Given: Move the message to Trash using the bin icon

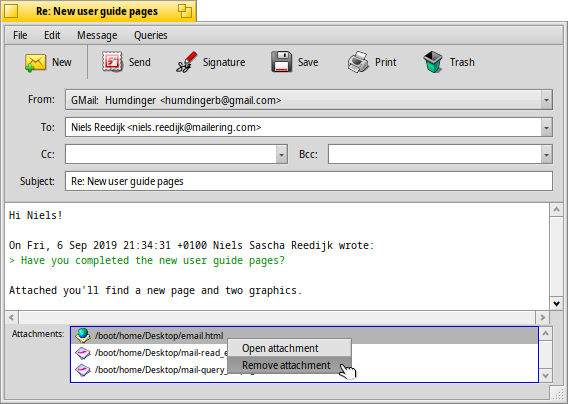Looking at the screenshot, I should pyautogui.click(x=433, y=62).
